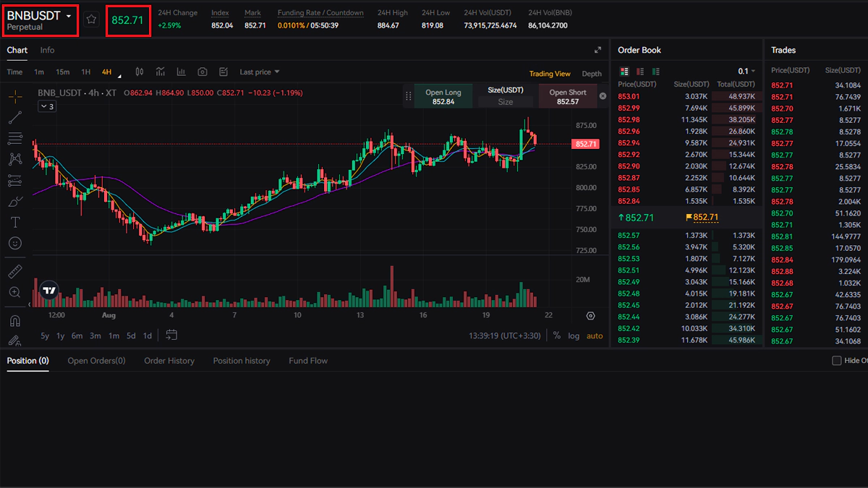Expand the collapsed indicators legend

(47, 106)
